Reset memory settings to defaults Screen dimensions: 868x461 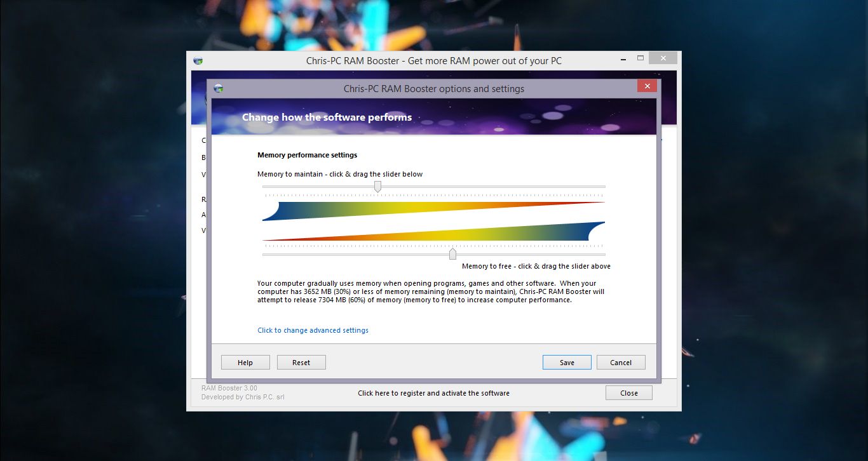(301, 362)
